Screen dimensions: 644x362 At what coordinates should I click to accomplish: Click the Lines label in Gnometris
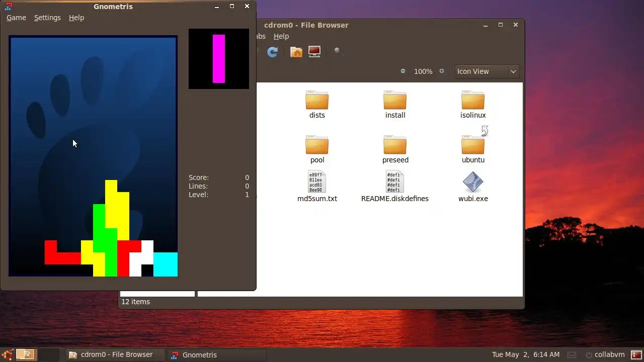pos(198,186)
